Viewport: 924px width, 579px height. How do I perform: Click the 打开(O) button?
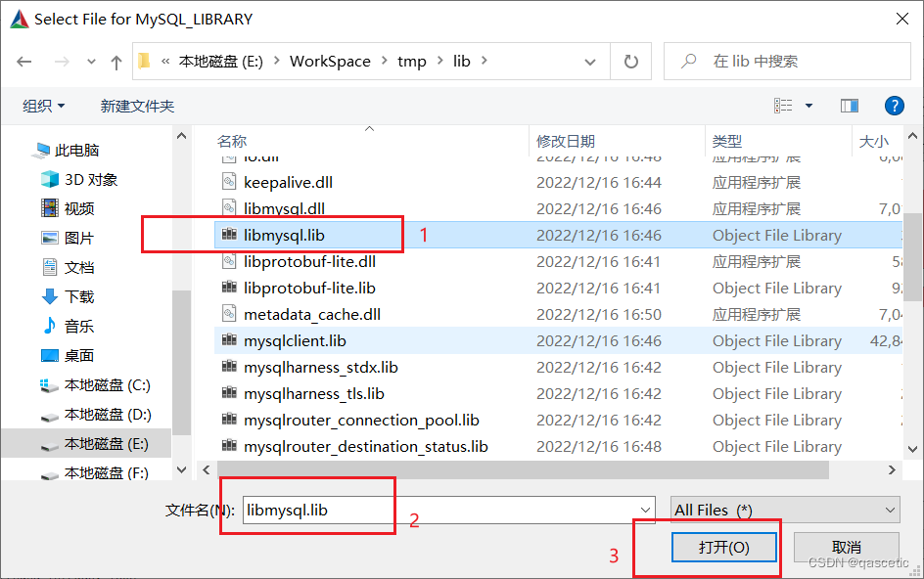coord(724,547)
